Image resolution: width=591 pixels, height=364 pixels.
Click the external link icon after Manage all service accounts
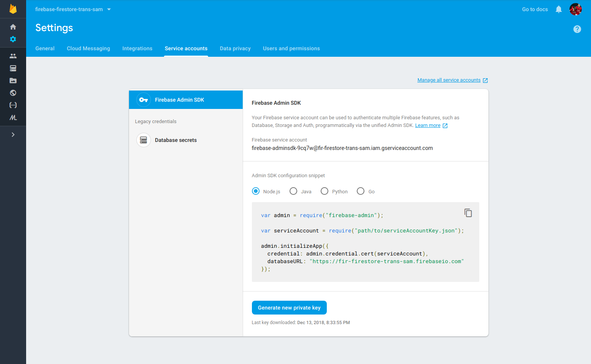tap(485, 81)
